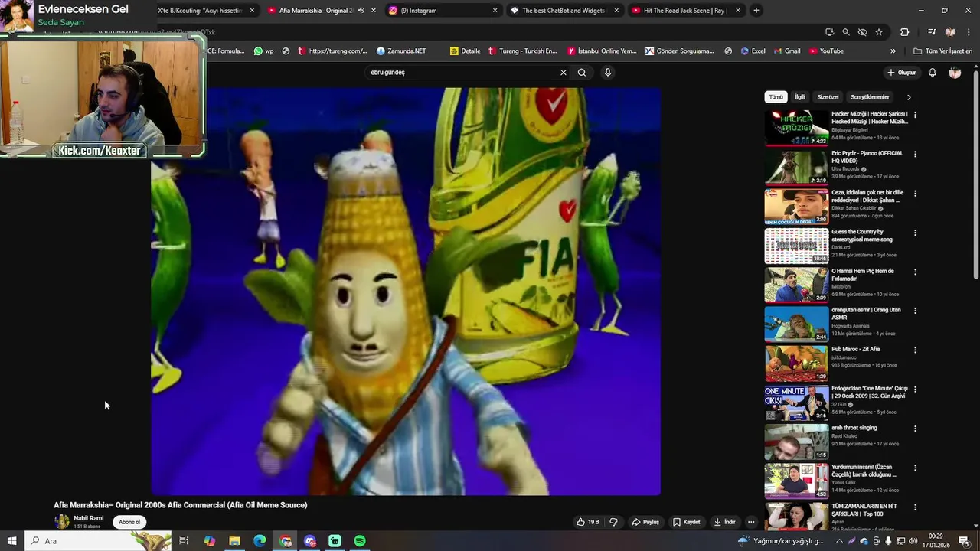Image resolution: width=980 pixels, height=551 pixels.
Task: Open options for O Hamsi Hem Piç video
Action: [x=915, y=272]
